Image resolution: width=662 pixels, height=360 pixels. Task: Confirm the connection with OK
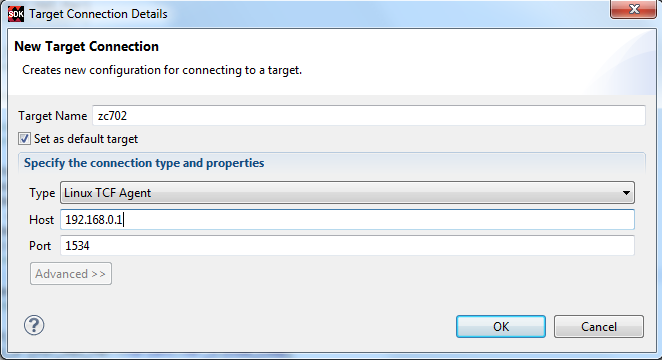click(501, 327)
